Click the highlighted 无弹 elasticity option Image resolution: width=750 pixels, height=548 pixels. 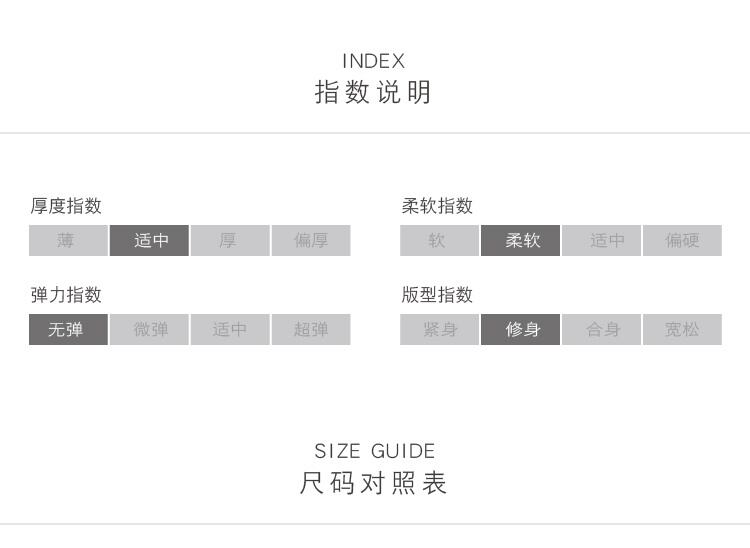[x=68, y=329]
